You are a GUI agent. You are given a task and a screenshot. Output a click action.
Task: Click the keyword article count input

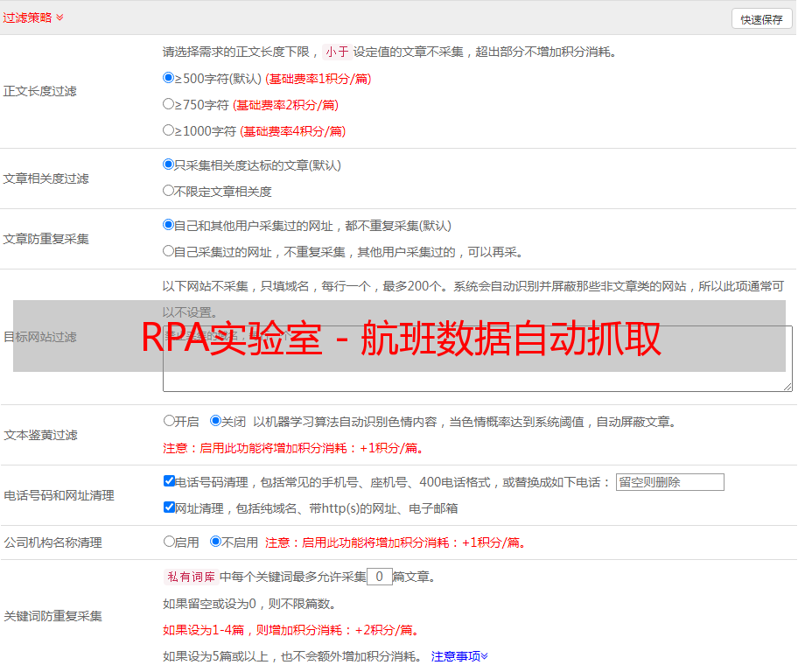tap(379, 577)
